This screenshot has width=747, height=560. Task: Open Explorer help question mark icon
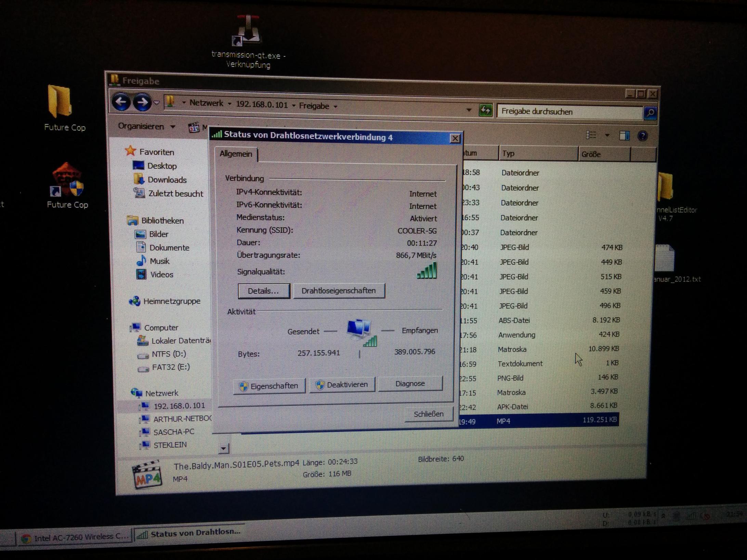pyautogui.click(x=642, y=136)
